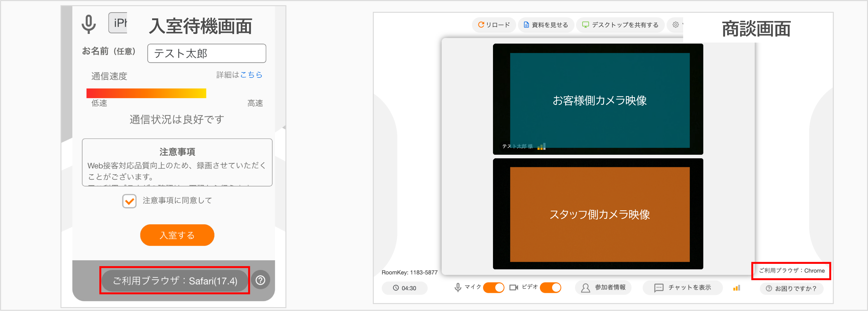Click the microphone icon in waiting screen
The image size is (868, 311).
(89, 24)
